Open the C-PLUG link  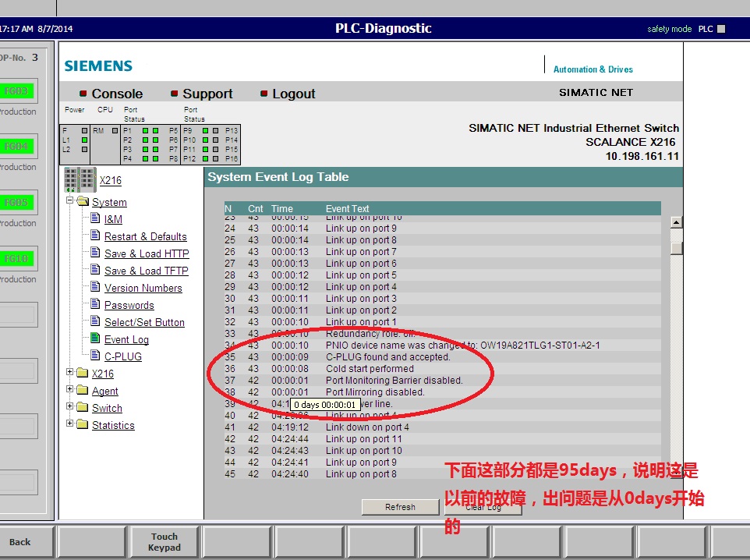[123, 356]
